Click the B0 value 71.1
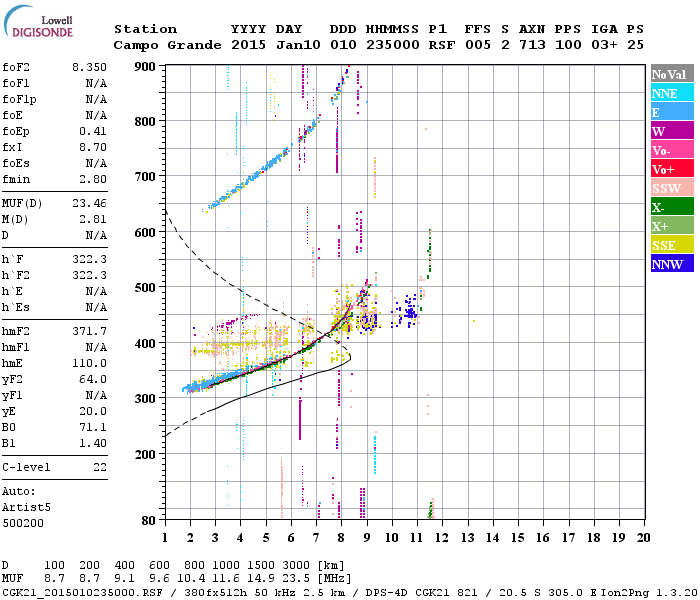Viewport: 700px width, 600px height. pos(93,427)
